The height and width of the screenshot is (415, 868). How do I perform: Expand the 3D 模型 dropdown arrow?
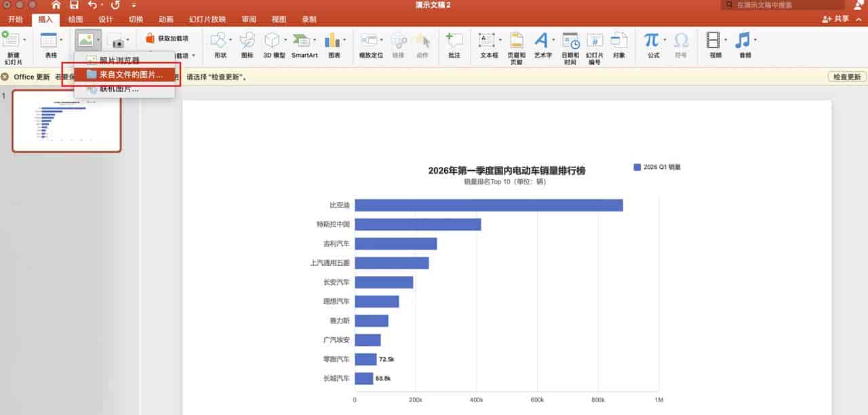click(285, 40)
